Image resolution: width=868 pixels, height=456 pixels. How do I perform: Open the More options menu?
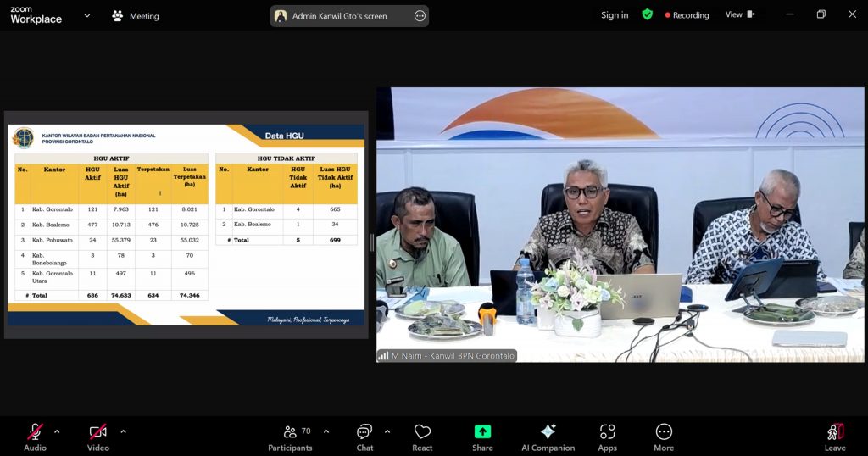[x=664, y=437]
